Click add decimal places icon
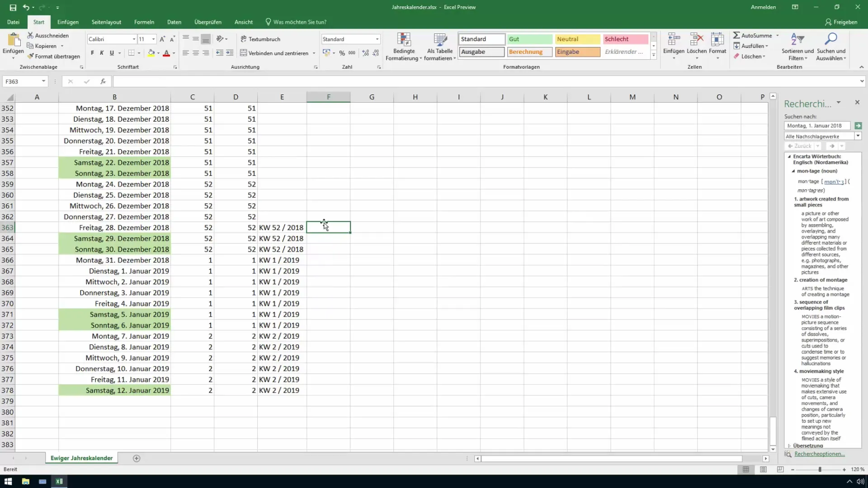The width and height of the screenshot is (868, 488). click(x=365, y=53)
